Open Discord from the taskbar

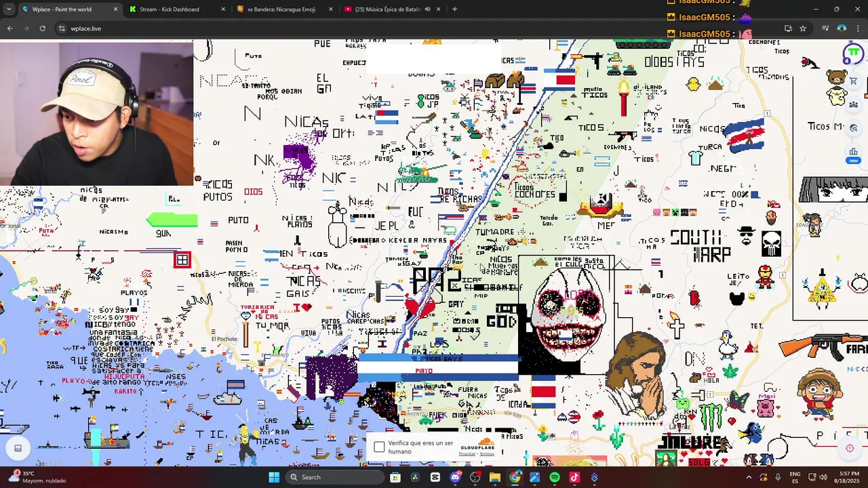pyautogui.click(x=455, y=477)
